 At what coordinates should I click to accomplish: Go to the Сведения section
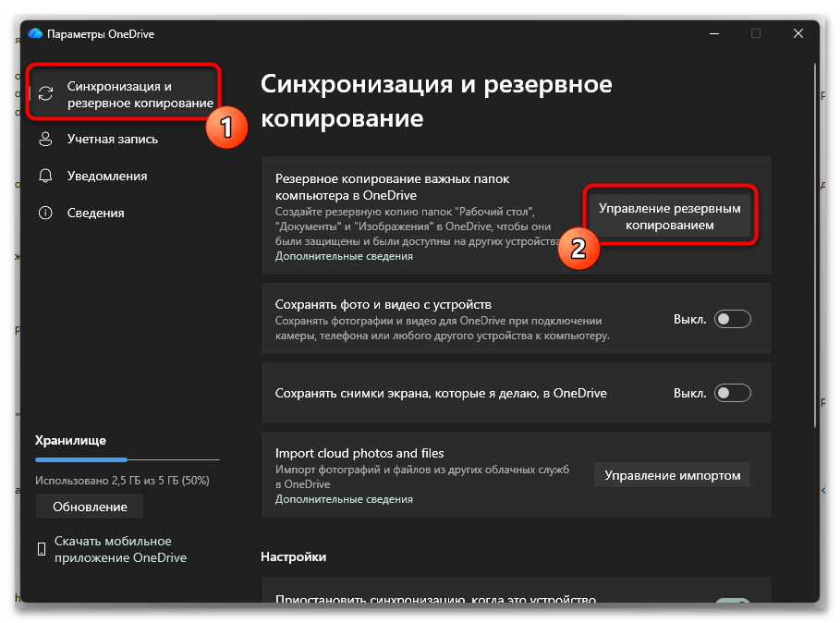tap(96, 213)
